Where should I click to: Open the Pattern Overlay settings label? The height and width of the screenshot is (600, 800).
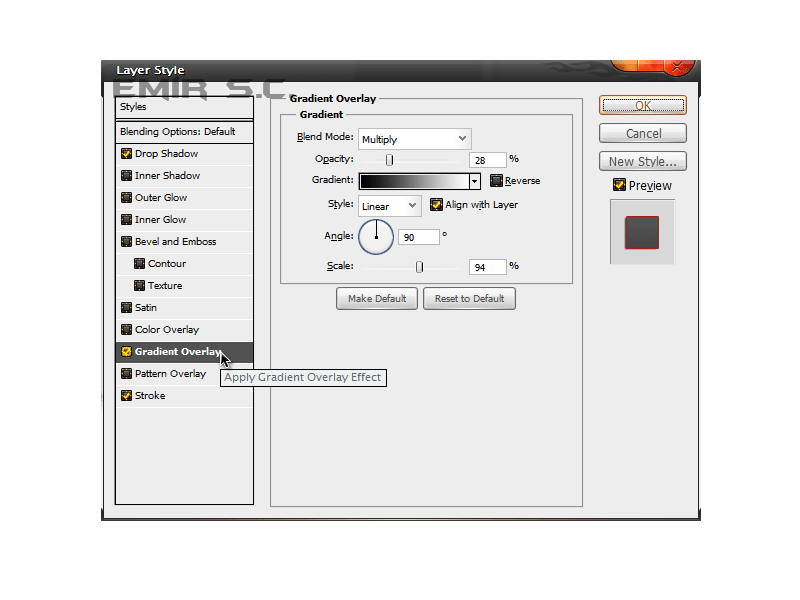[x=170, y=373]
